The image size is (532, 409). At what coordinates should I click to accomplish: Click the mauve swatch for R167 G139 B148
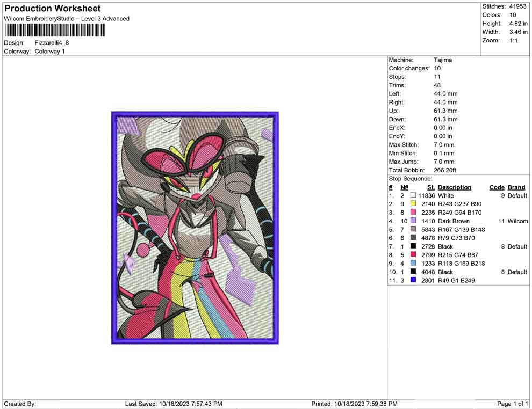(x=413, y=229)
